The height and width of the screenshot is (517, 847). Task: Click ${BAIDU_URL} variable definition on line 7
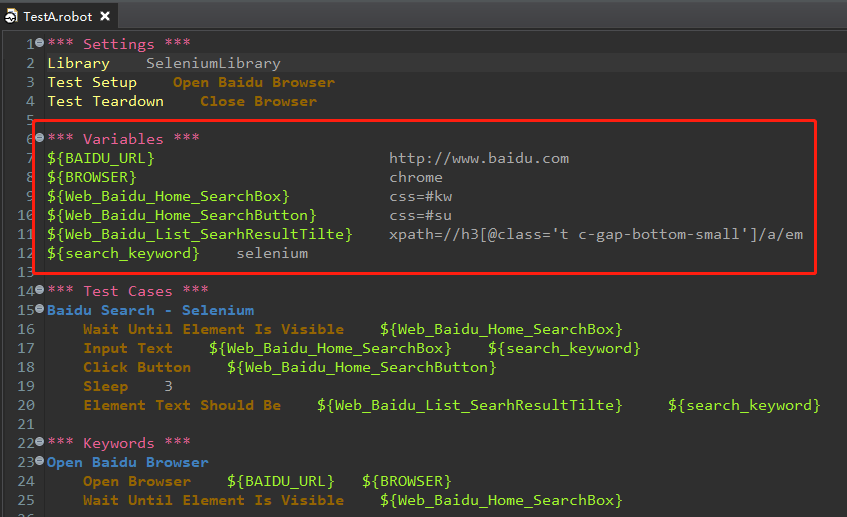[100, 158]
